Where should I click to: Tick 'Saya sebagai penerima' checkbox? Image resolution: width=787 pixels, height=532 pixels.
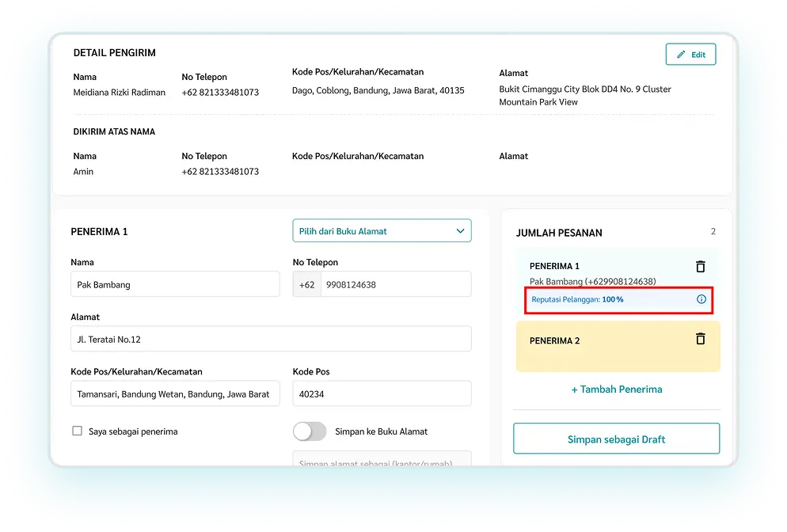[x=78, y=431]
